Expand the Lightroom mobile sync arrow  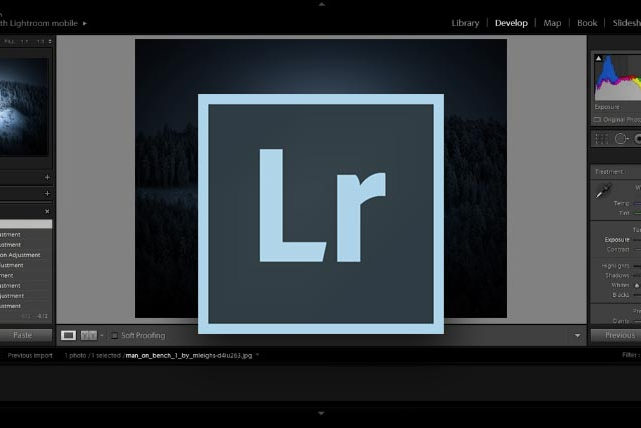coord(85,22)
